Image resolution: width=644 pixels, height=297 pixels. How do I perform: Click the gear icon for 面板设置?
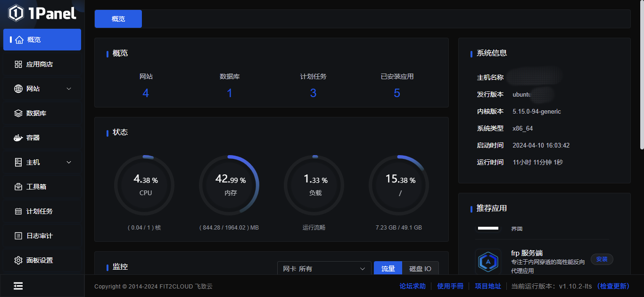pos(18,260)
